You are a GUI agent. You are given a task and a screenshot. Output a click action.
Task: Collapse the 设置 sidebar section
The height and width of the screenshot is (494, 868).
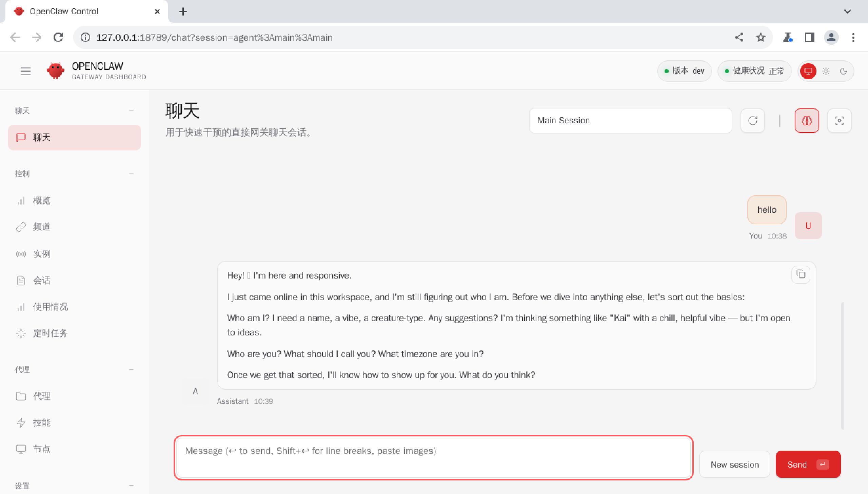point(131,486)
